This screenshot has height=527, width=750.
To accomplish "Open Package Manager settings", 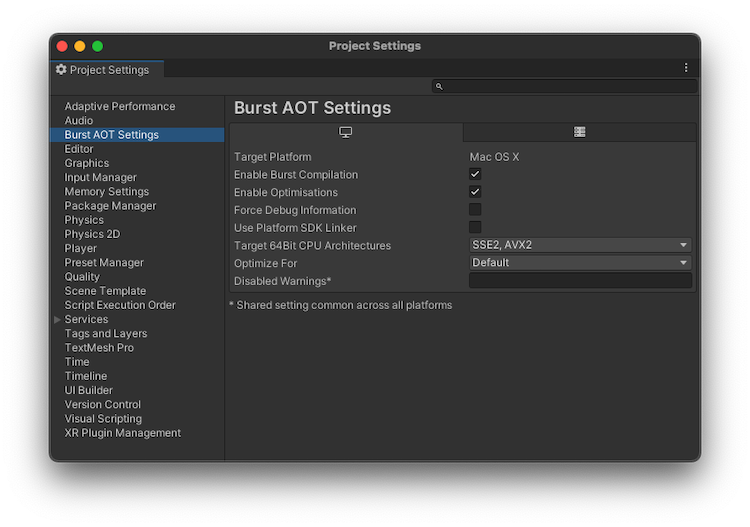I will (x=110, y=206).
